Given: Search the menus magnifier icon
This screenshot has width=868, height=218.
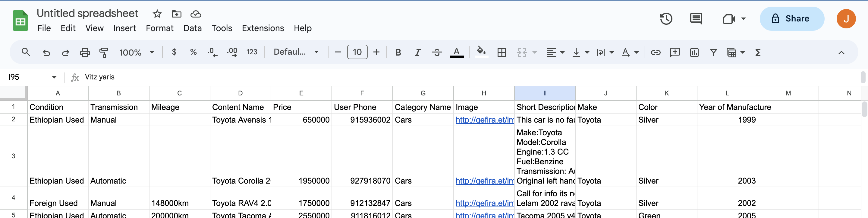Looking at the screenshot, I should [x=26, y=52].
